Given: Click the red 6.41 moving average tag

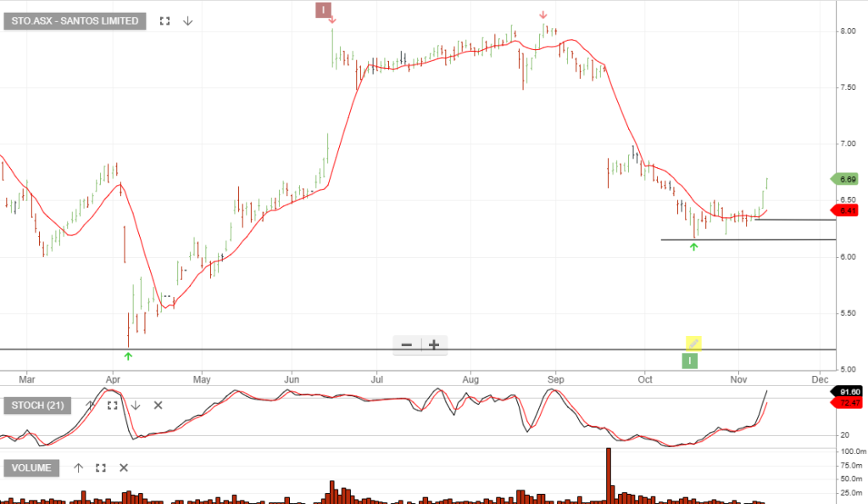Looking at the screenshot, I should coord(845,210).
